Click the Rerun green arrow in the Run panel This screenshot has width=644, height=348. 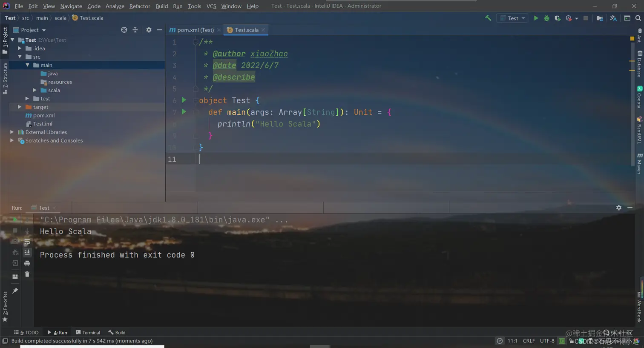coord(15,220)
